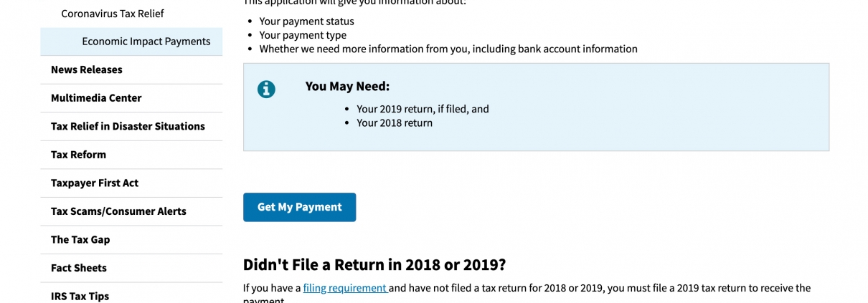Open Coronavirus Tax Relief in sidebar

click(x=113, y=14)
